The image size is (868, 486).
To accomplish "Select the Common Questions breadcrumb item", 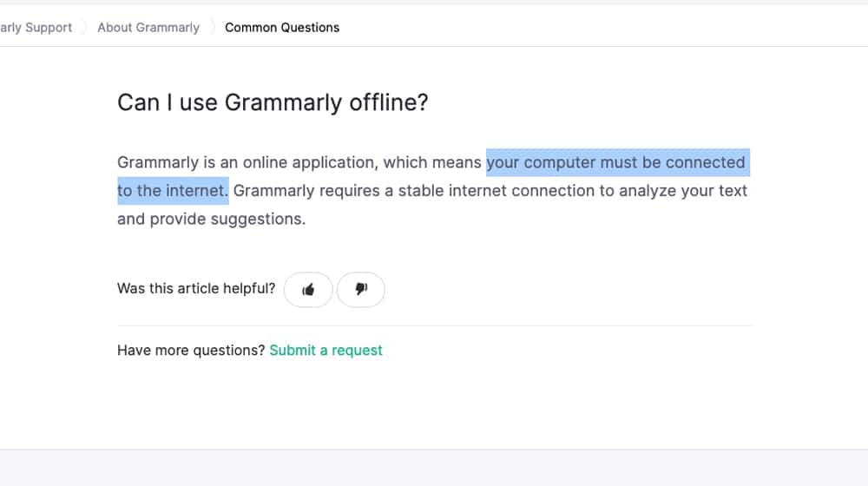I will [282, 28].
